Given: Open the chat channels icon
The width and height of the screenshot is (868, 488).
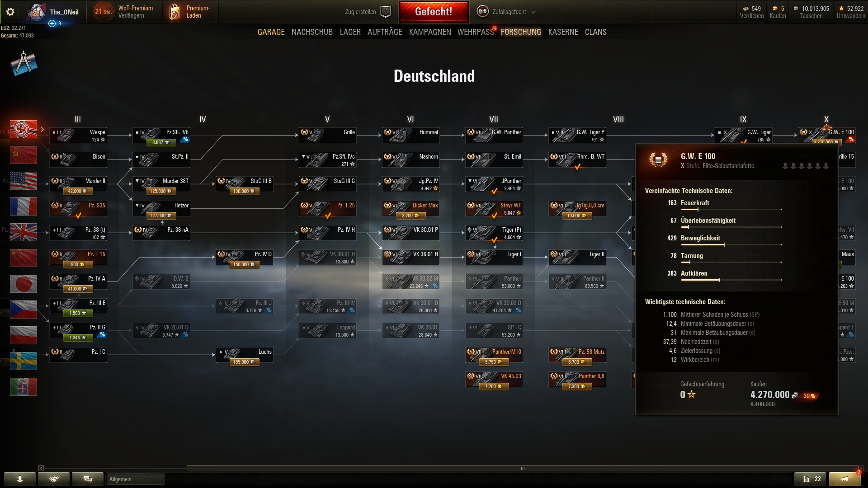Looking at the screenshot, I should pyautogui.click(x=88, y=479).
